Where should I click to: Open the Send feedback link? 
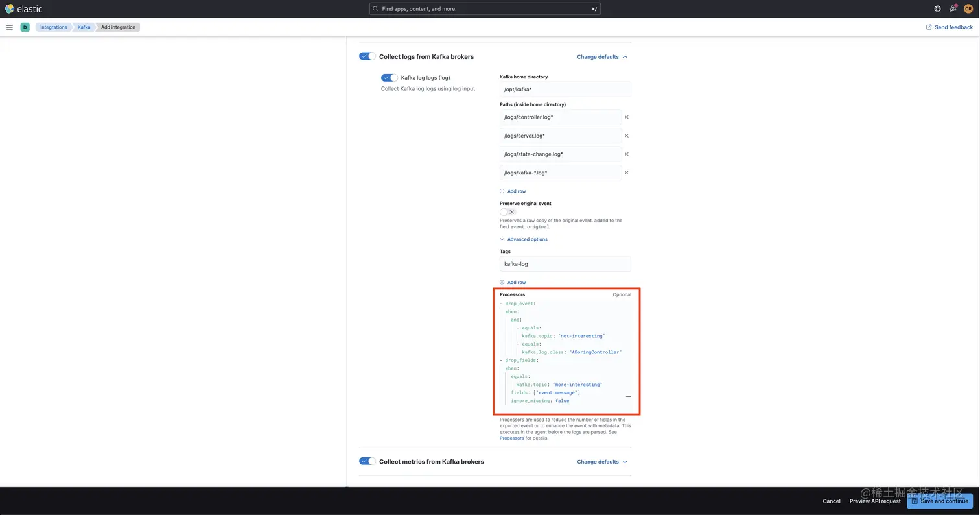949,27
